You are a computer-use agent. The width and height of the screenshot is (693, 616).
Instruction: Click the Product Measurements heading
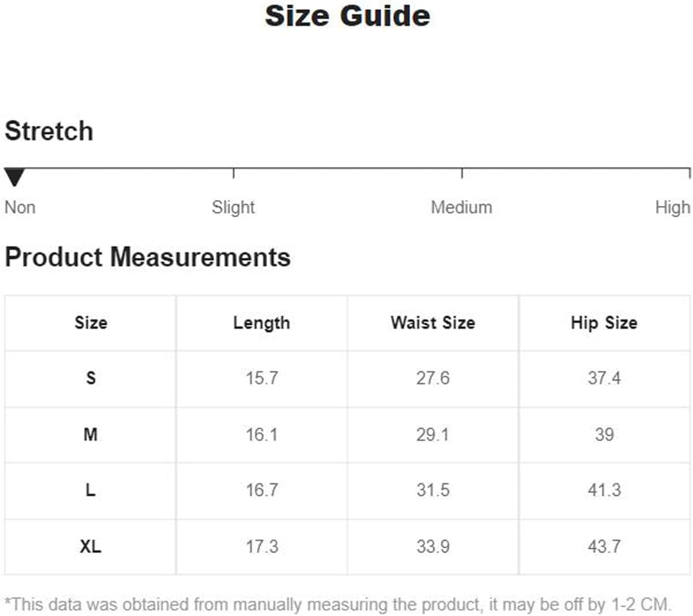tap(147, 257)
